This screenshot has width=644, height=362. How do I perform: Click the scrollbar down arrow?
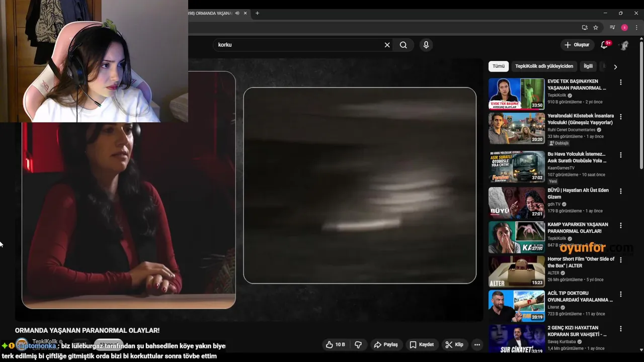point(641,350)
